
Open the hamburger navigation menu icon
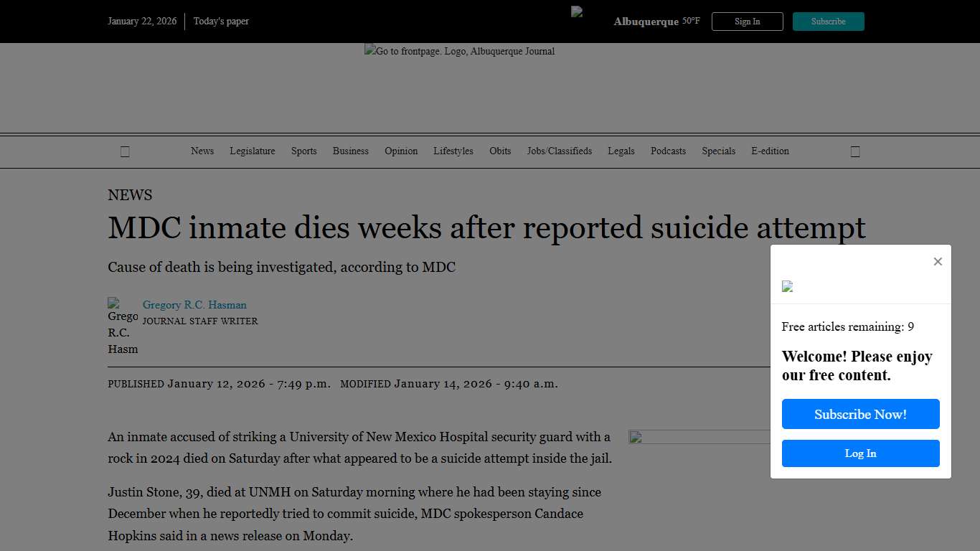click(x=125, y=151)
